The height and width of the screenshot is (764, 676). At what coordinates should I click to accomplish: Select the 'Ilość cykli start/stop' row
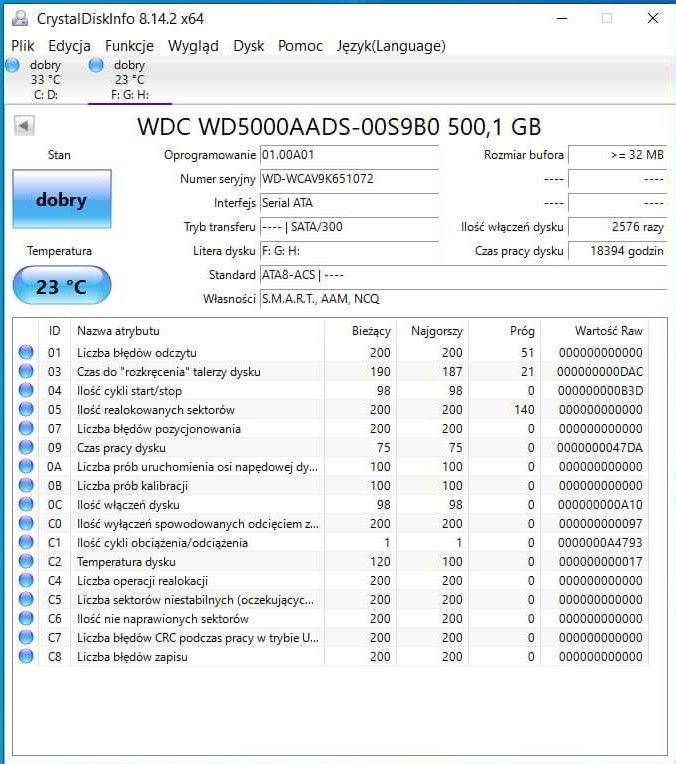tap(331, 390)
